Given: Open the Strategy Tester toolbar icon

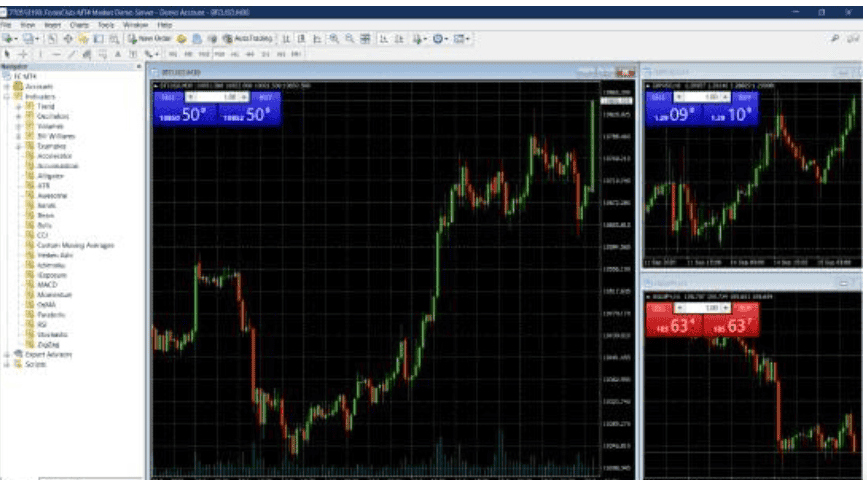Looking at the screenshot, I should [x=114, y=39].
